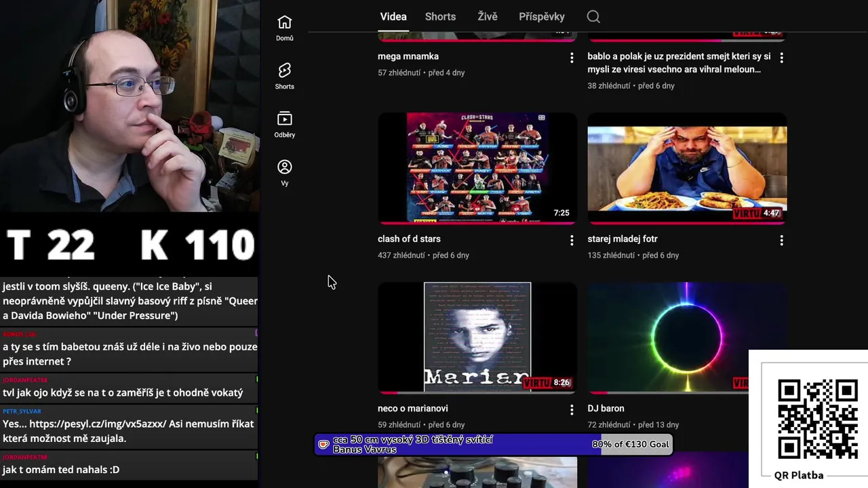Click the 38 zhlédnutí view count

pyautogui.click(x=609, y=86)
